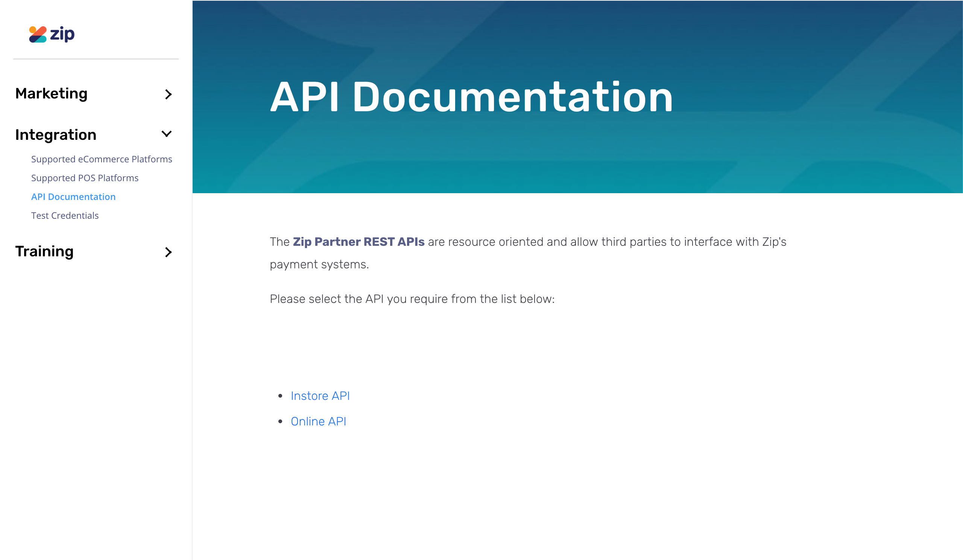Click the Zip logo icon
This screenshot has width=963, height=560.
pyautogui.click(x=52, y=34)
